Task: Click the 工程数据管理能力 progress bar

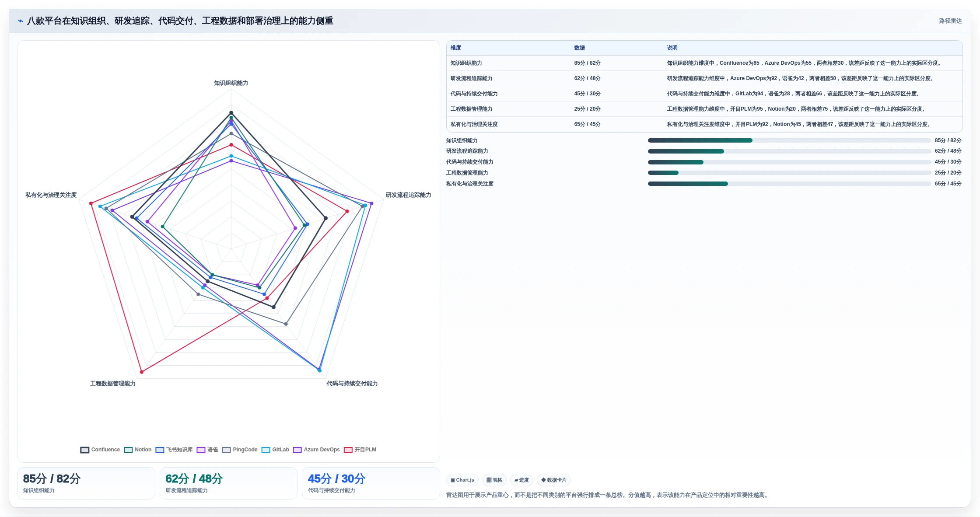Action: 789,173
